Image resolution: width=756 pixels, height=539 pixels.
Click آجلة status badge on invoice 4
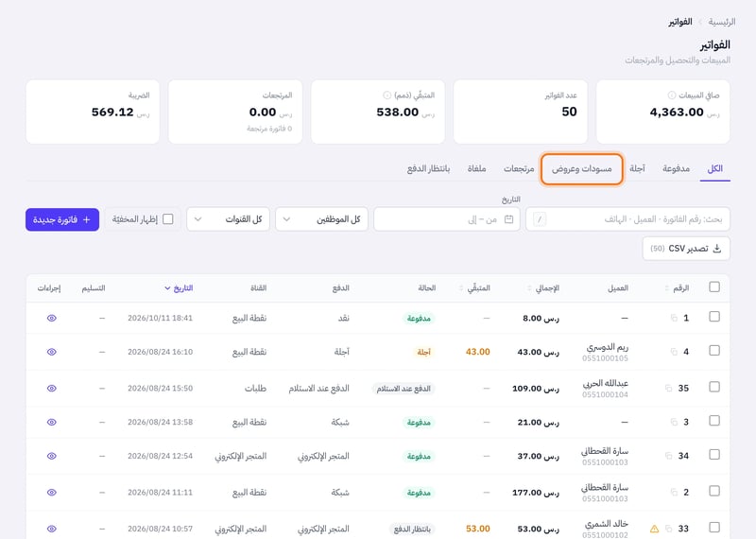pyautogui.click(x=423, y=353)
